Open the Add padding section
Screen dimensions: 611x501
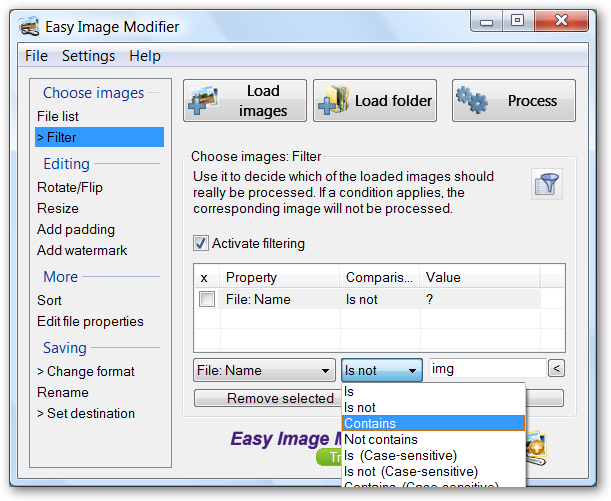point(76,229)
